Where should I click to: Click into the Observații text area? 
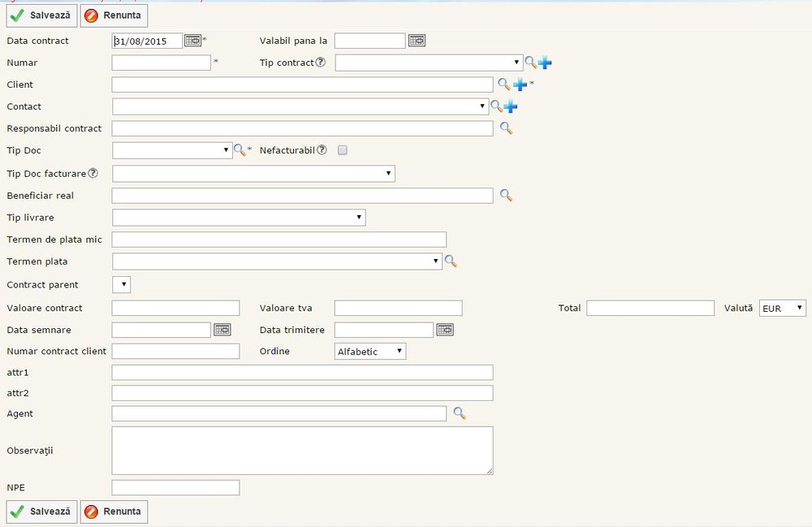pos(302,451)
